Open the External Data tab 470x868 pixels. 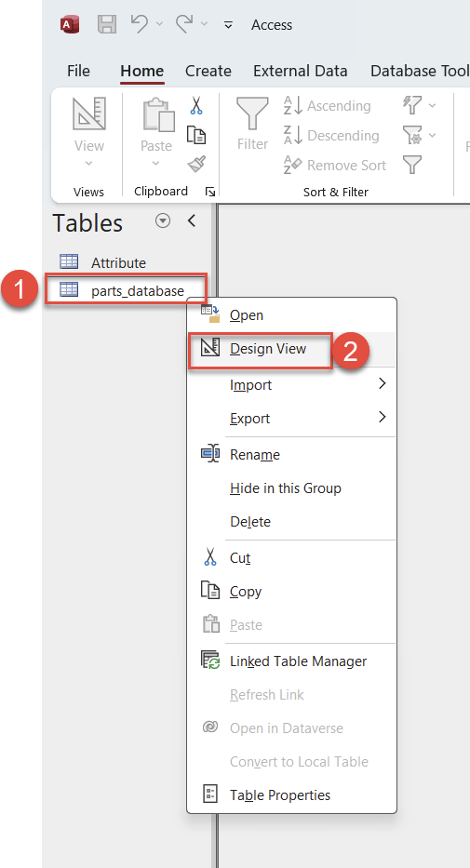(x=300, y=71)
